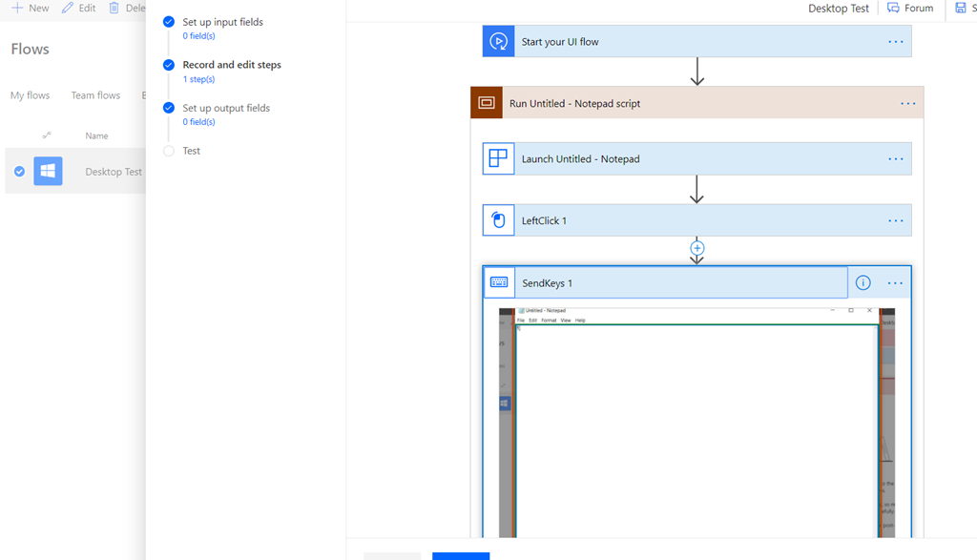The width and height of the screenshot is (977, 560).
Task: Click the Delete flow button
Action: (127, 8)
